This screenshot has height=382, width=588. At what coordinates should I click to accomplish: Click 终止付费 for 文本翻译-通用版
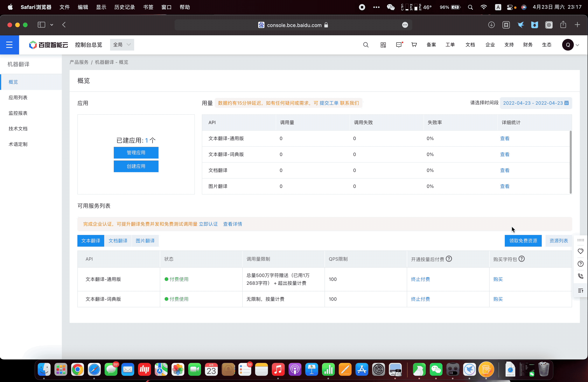click(x=420, y=279)
